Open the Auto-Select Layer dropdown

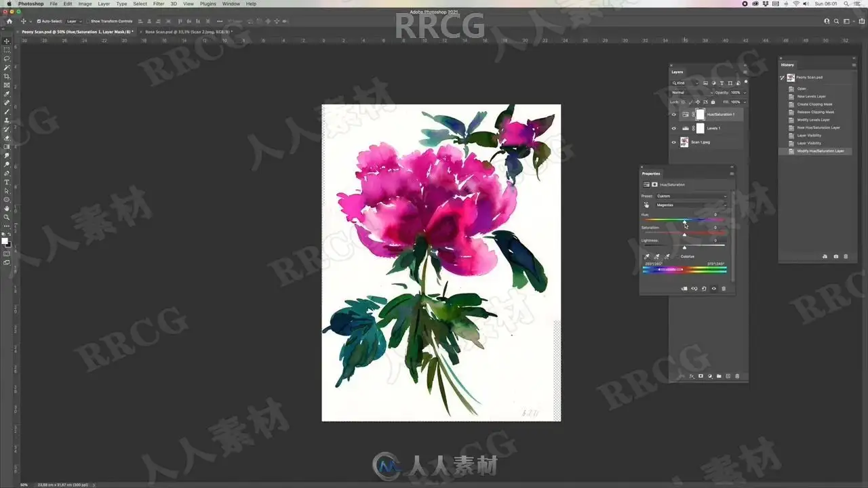pos(74,21)
